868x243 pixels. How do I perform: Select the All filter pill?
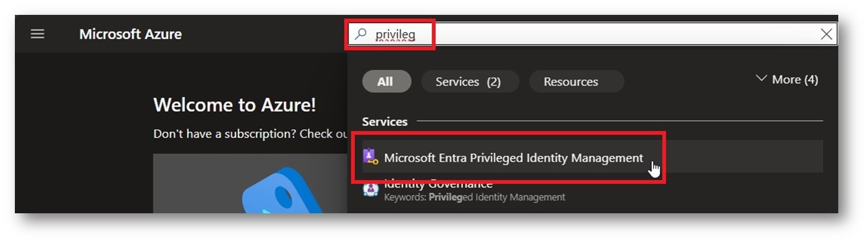[x=386, y=82]
